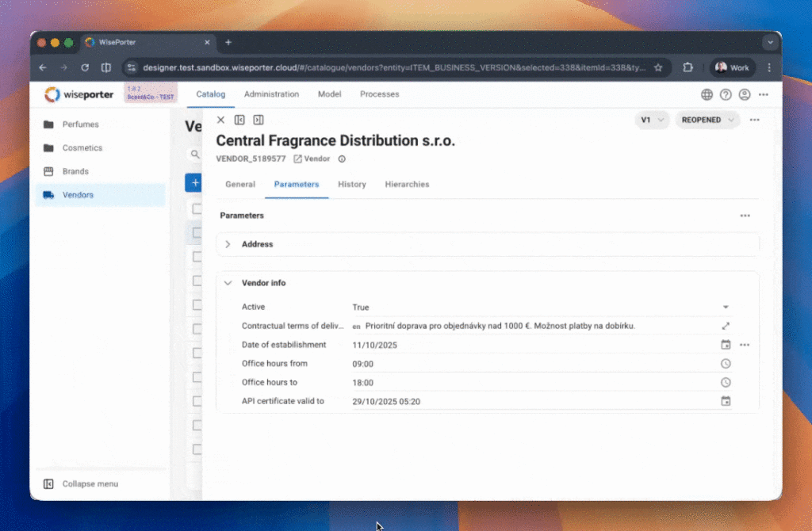Image resolution: width=812 pixels, height=531 pixels.
Task: Click Collapse menu in the sidebar
Action: (90, 484)
